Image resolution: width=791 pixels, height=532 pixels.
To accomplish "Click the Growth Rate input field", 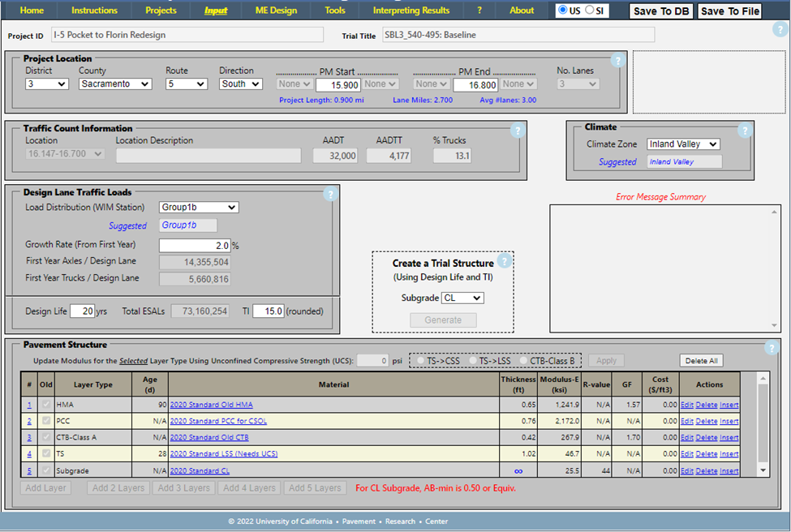I will click(x=195, y=245).
